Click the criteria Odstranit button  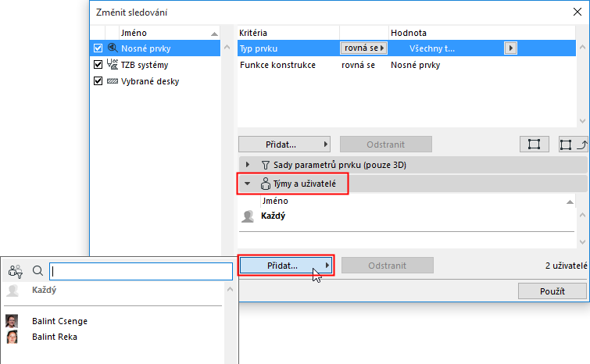386,145
